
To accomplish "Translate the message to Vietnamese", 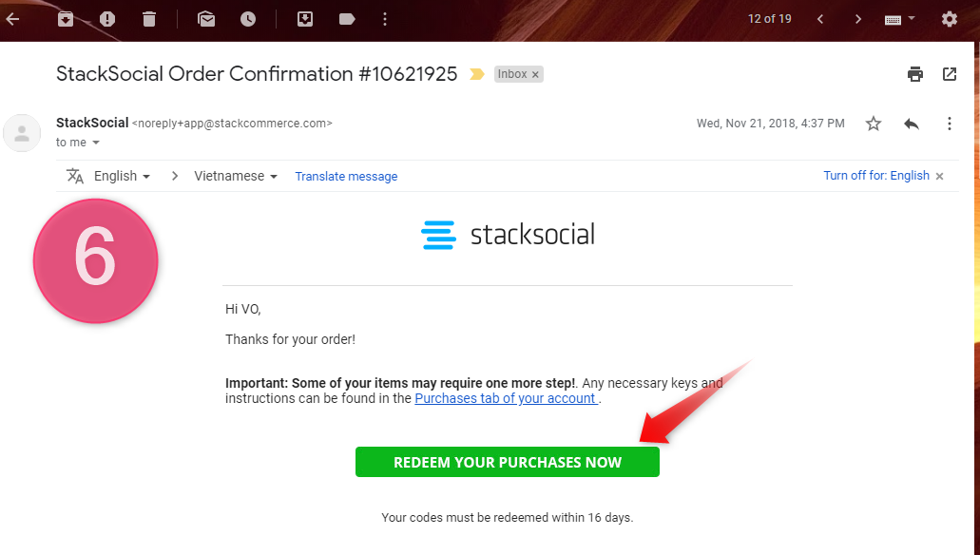I will click(346, 176).
